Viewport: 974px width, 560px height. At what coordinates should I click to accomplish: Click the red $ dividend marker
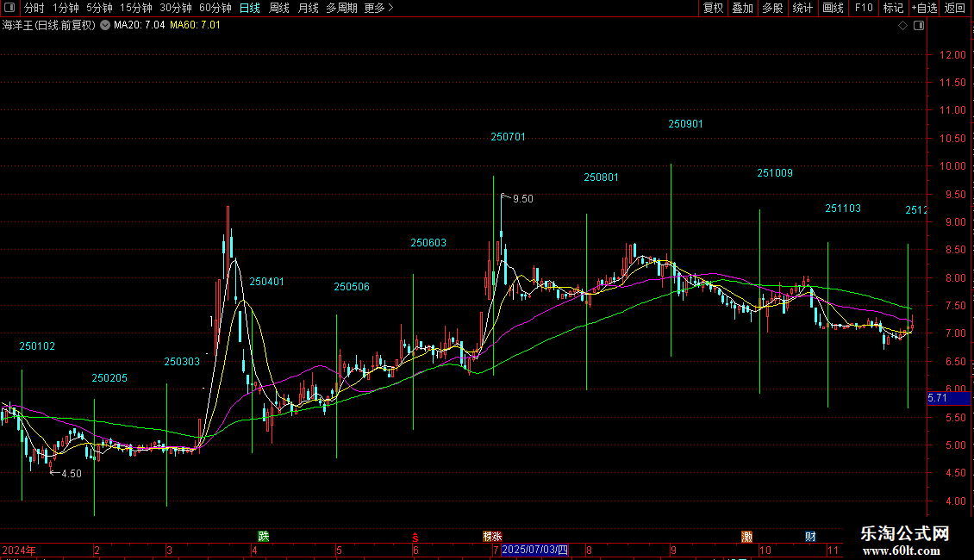pos(415,538)
